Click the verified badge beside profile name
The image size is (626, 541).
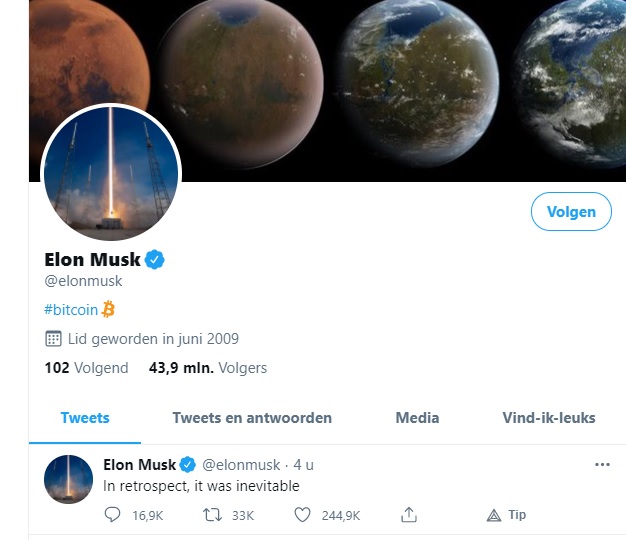coord(155,260)
